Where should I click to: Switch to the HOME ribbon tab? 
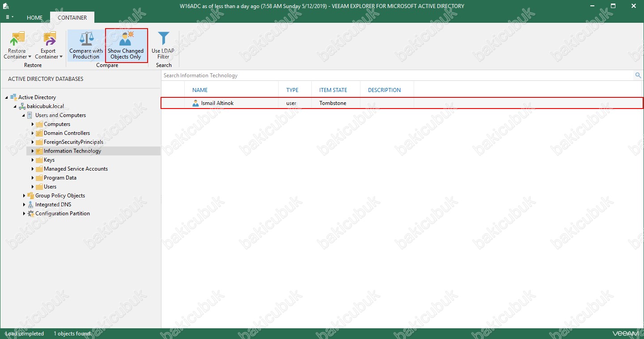click(x=34, y=17)
